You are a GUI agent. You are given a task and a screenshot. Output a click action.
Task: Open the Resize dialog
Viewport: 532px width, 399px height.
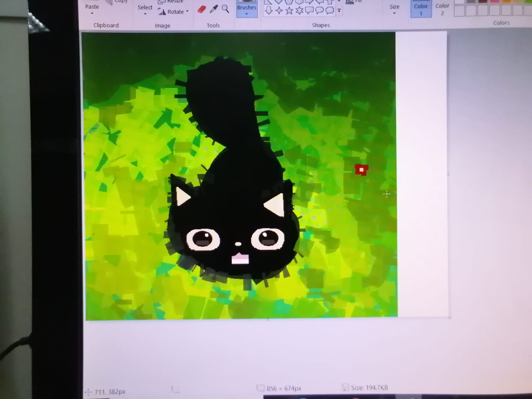click(172, 1)
